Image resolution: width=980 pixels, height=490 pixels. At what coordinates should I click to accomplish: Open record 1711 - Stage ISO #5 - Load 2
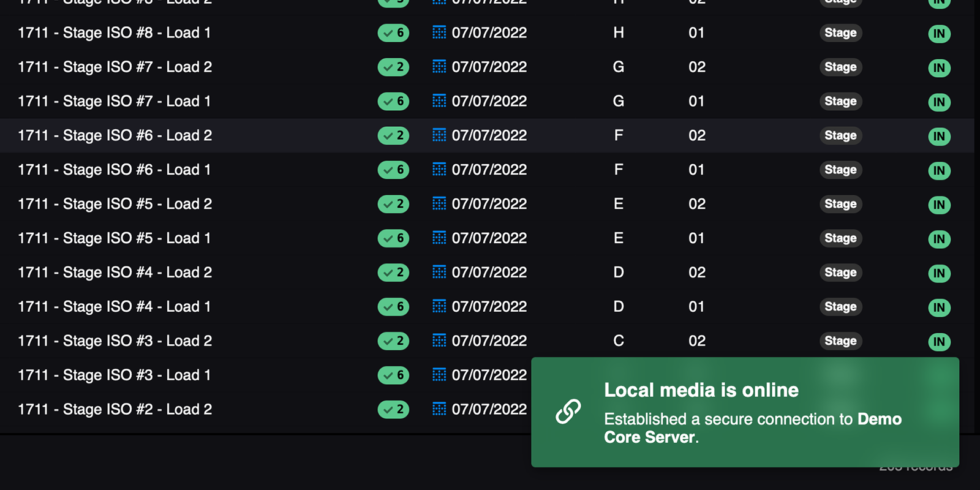(x=115, y=204)
